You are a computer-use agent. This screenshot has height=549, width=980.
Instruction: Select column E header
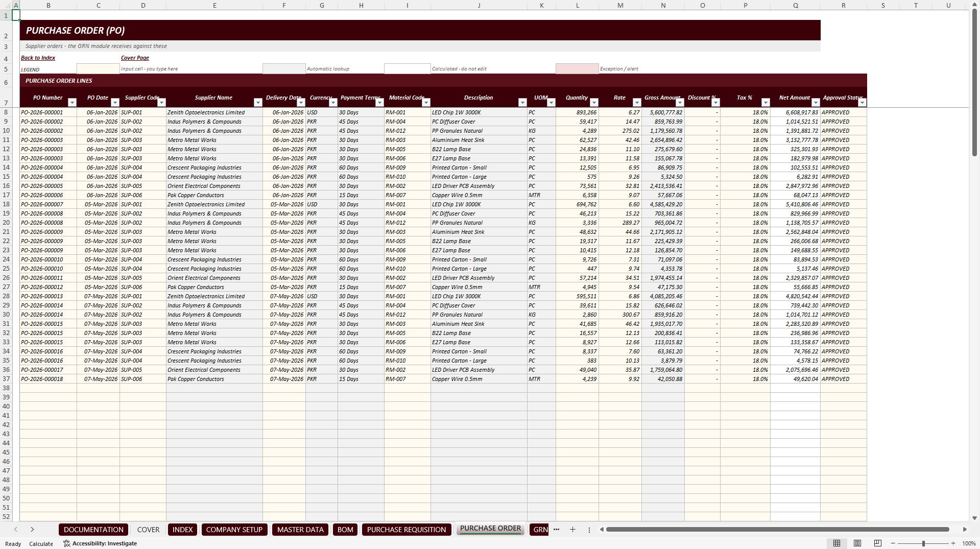(x=214, y=5)
